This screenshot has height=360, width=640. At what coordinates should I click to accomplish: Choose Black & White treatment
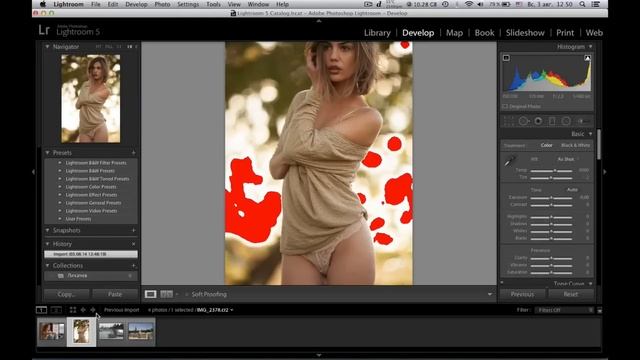point(575,145)
